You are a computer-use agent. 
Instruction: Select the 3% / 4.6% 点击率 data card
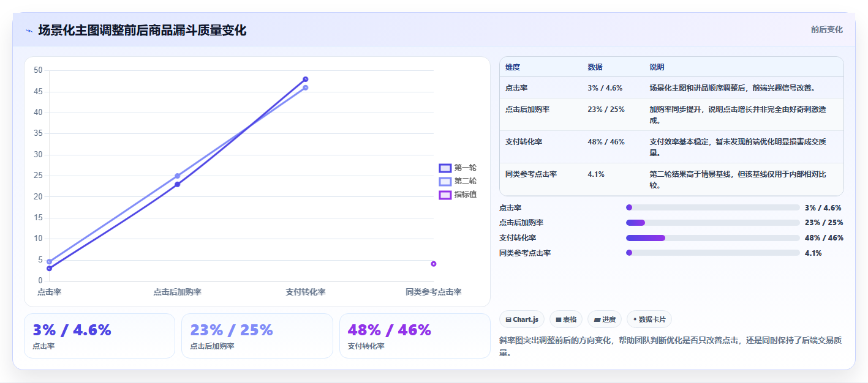[100, 336]
